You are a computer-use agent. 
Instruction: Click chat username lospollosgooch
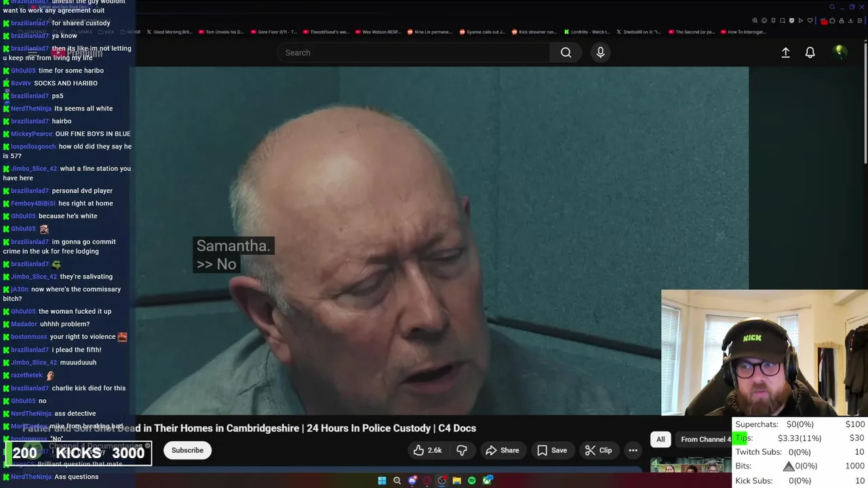click(x=33, y=146)
